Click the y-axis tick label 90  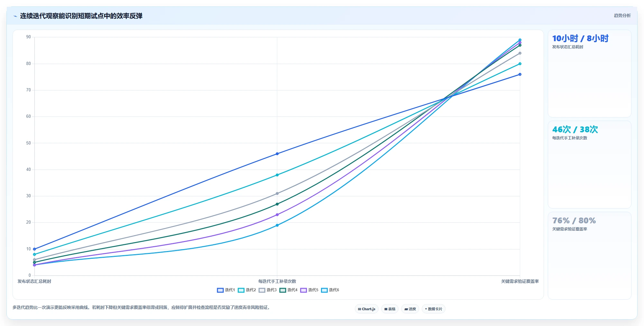[x=29, y=37]
